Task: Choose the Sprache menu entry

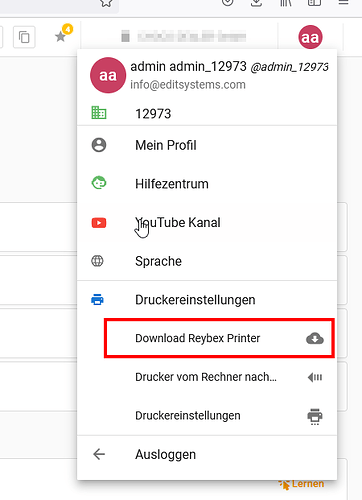Action: [x=207, y=261]
